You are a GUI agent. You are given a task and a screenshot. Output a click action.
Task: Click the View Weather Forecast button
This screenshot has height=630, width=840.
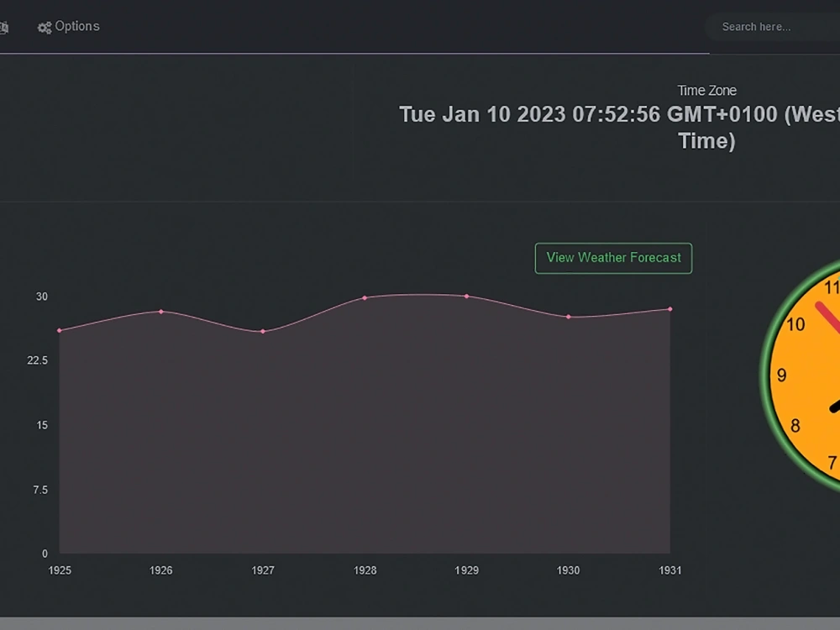[x=613, y=258]
